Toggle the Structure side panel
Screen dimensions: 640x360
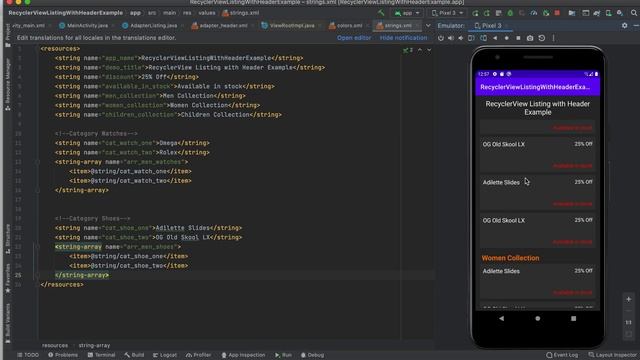click(x=8, y=239)
